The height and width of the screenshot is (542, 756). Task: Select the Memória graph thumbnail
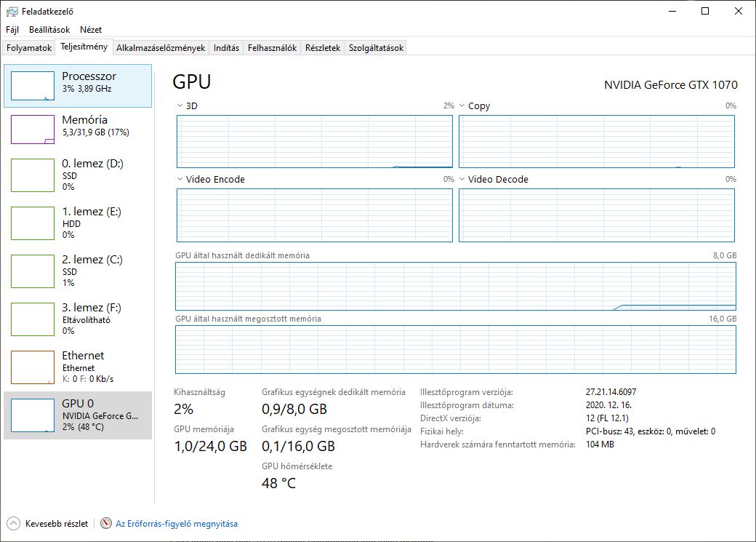[x=33, y=129]
